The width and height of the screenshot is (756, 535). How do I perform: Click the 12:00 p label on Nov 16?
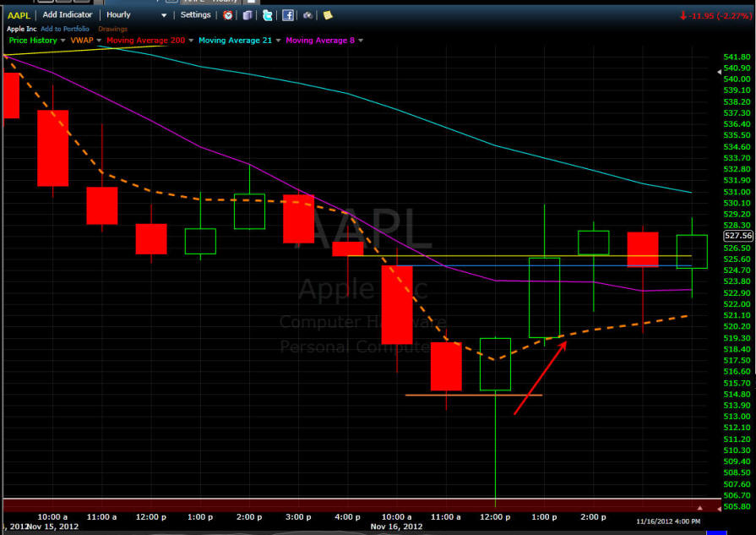(x=495, y=517)
